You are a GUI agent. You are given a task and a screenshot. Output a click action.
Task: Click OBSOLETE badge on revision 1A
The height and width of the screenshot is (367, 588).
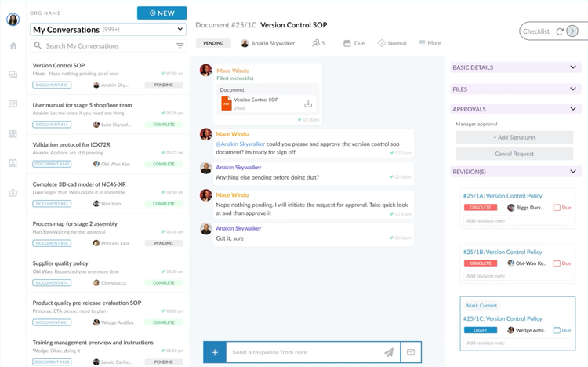(481, 208)
